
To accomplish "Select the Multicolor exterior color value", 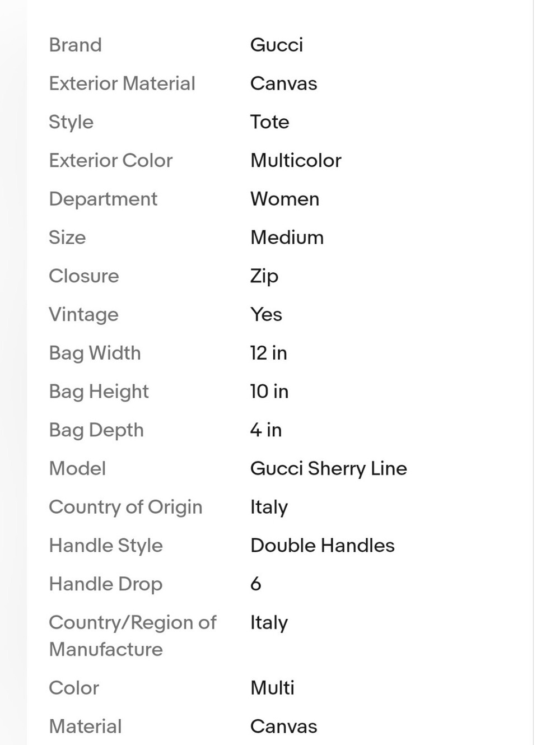I will point(296,161).
